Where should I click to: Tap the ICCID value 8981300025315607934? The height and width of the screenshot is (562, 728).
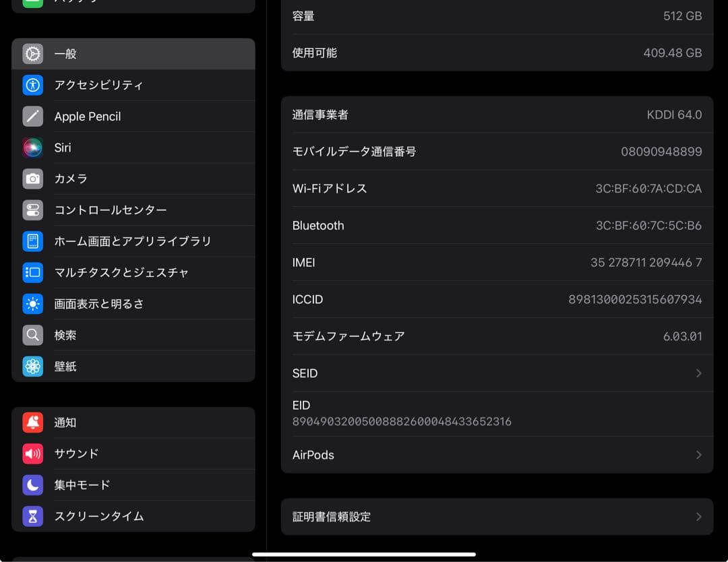coord(635,299)
